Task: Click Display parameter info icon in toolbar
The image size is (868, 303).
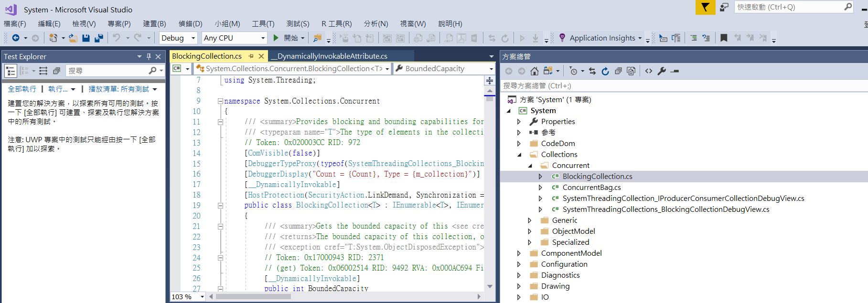Action: pyautogui.click(x=676, y=38)
